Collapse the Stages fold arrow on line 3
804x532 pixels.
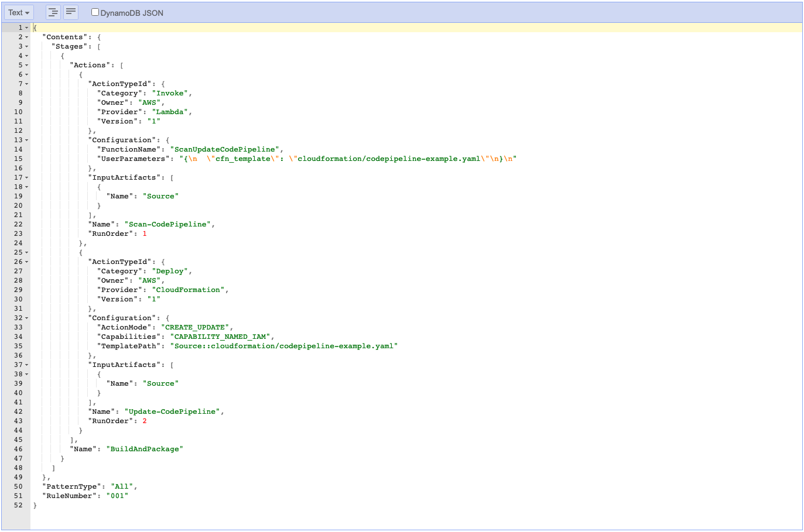[x=26, y=47]
